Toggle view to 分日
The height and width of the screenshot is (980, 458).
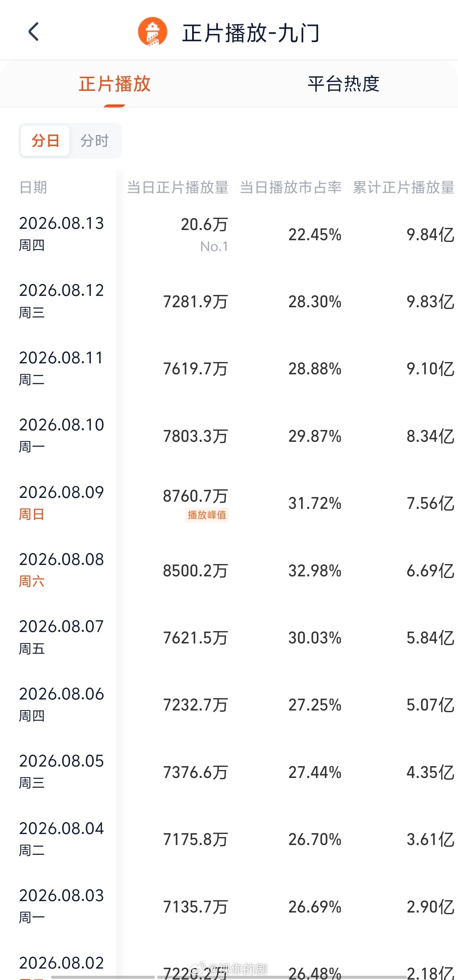point(45,140)
